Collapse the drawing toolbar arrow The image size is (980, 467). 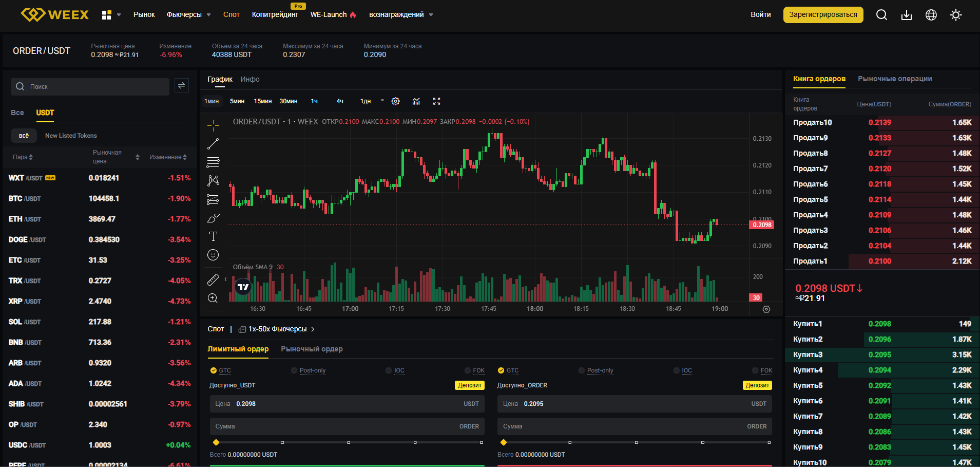225,279
